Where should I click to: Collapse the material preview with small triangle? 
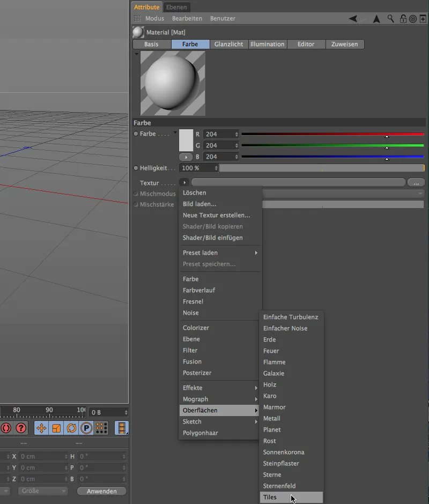click(137, 54)
